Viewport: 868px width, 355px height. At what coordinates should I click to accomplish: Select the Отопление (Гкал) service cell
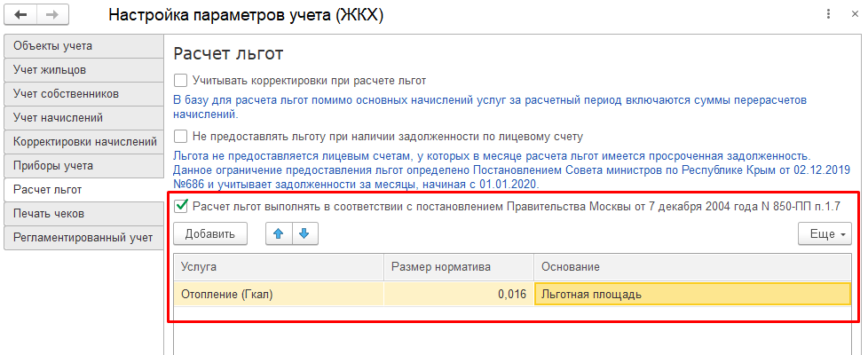(279, 294)
